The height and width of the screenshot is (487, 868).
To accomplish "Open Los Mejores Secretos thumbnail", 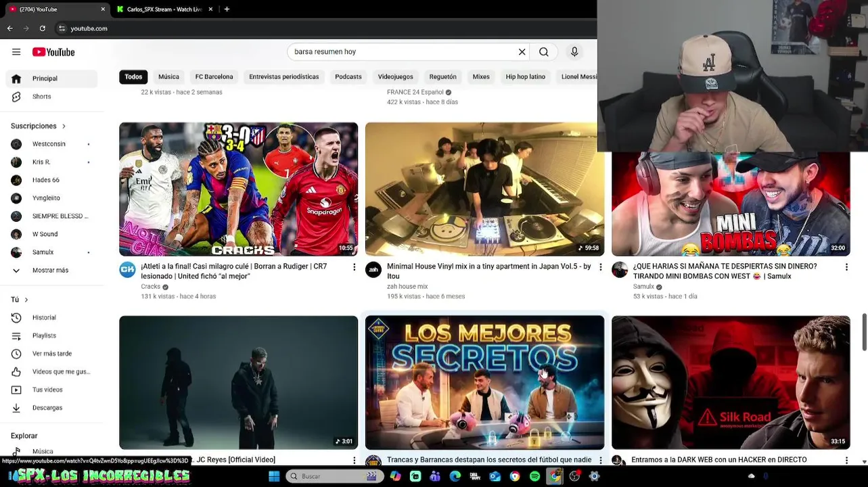I will [485, 382].
